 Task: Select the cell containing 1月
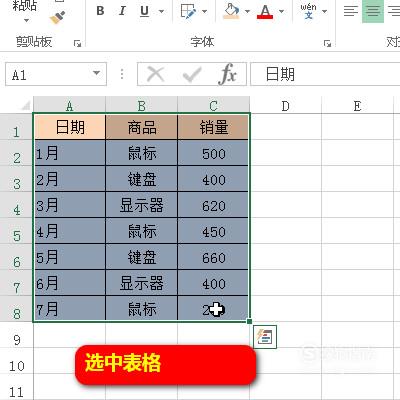[x=70, y=153]
